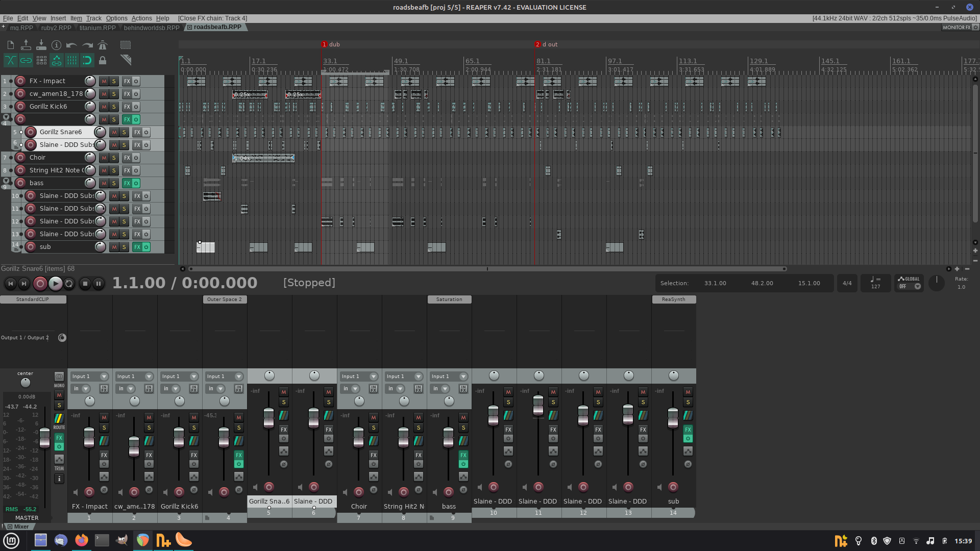Image resolution: width=980 pixels, height=551 pixels.
Task: Click the transport Record button
Action: (x=40, y=284)
